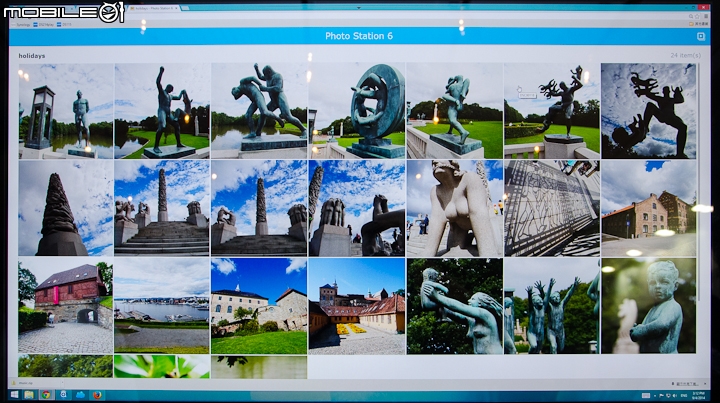This screenshot has height=403, width=720.
Task: Open the crouching granite woman thumbnail
Action: tap(455, 208)
